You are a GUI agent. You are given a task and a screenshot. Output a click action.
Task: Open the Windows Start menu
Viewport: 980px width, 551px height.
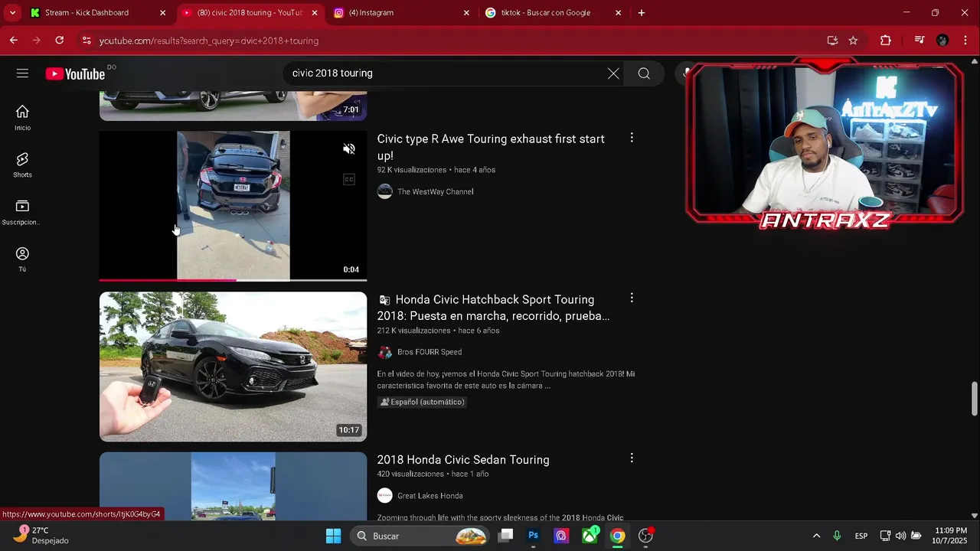tap(333, 536)
